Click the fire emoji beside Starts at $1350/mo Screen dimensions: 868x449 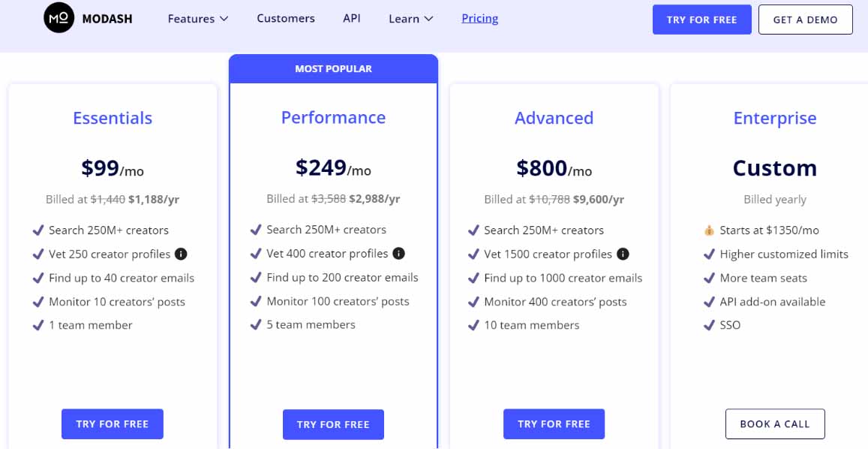[708, 231]
